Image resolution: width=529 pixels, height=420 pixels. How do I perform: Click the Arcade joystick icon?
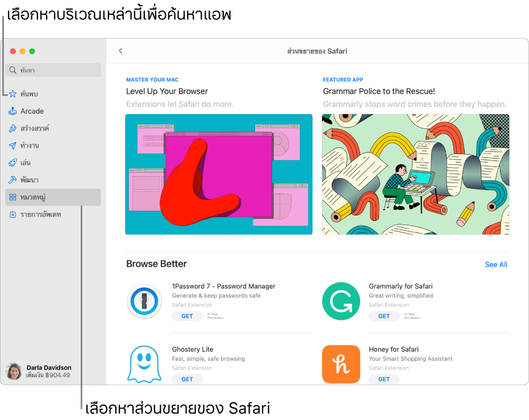point(13,111)
